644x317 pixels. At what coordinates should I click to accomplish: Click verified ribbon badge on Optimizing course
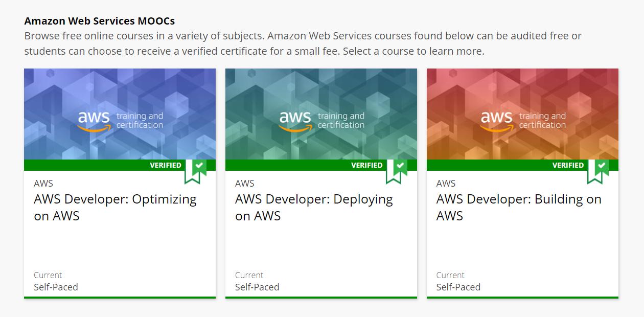[x=196, y=171]
